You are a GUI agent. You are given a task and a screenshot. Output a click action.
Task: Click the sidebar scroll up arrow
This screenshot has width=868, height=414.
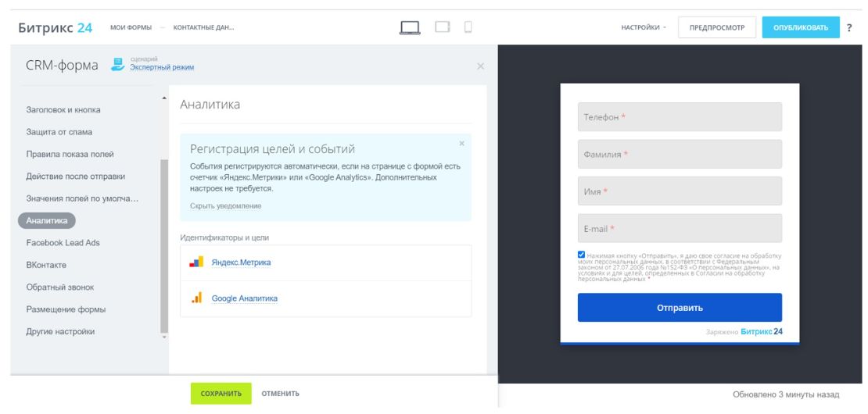click(x=163, y=98)
